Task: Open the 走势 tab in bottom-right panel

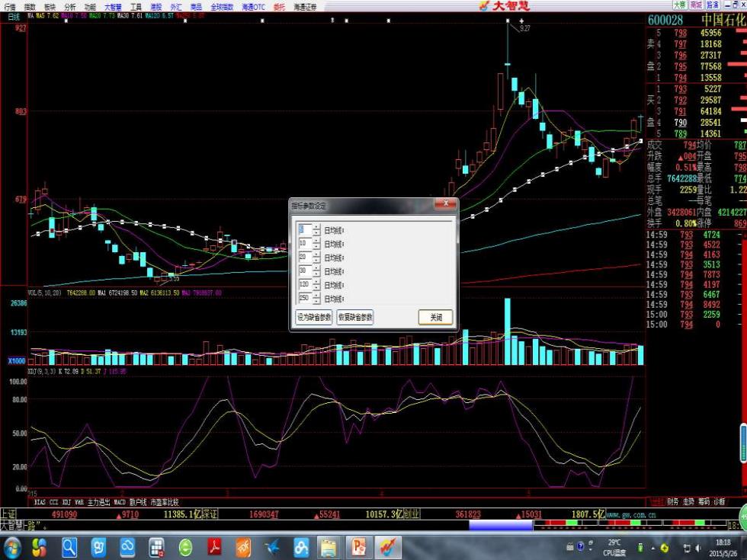Action: tap(688, 501)
